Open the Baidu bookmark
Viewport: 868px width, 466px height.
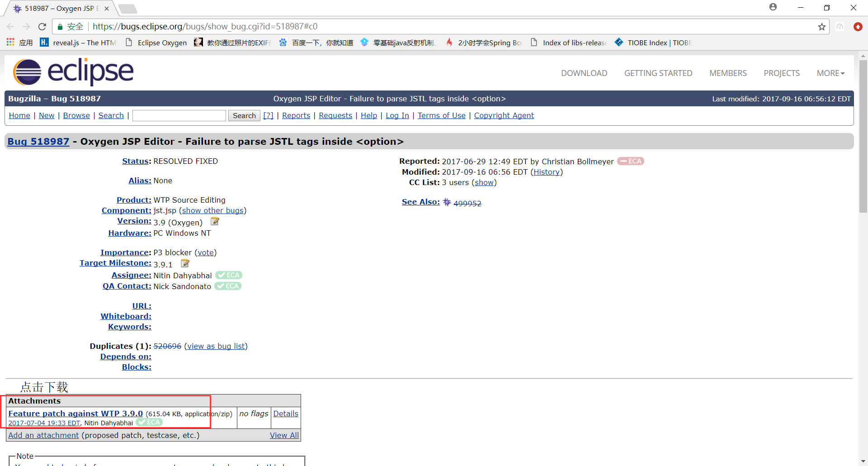tap(316, 43)
